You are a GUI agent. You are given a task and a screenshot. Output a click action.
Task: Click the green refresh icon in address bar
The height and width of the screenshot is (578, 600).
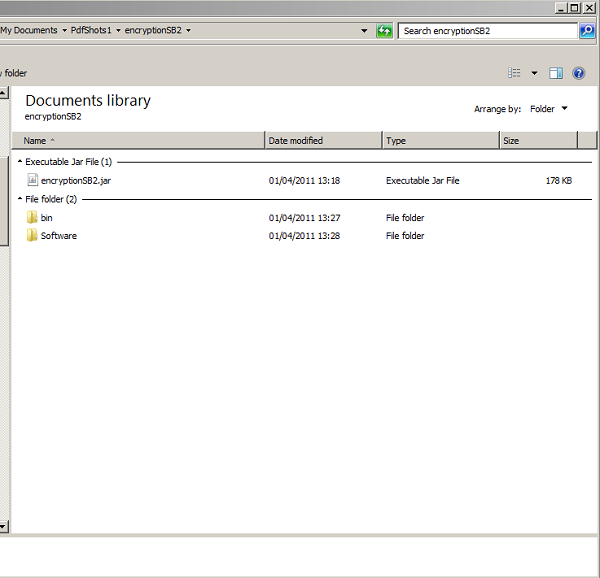click(x=384, y=31)
